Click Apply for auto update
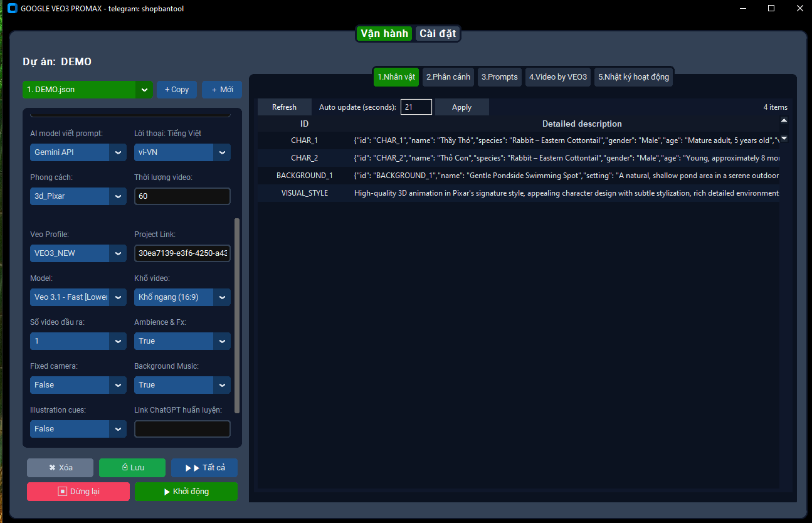The height and width of the screenshot is (523, 812). coord(461,107)
